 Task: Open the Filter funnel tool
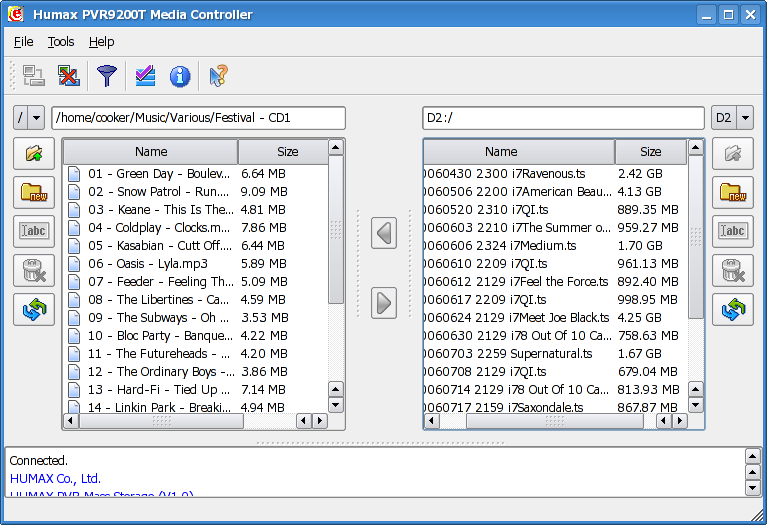pos(107,76)
